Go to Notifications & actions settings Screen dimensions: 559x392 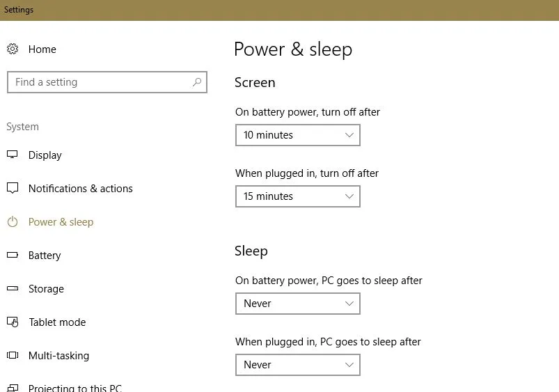(80, 189)
